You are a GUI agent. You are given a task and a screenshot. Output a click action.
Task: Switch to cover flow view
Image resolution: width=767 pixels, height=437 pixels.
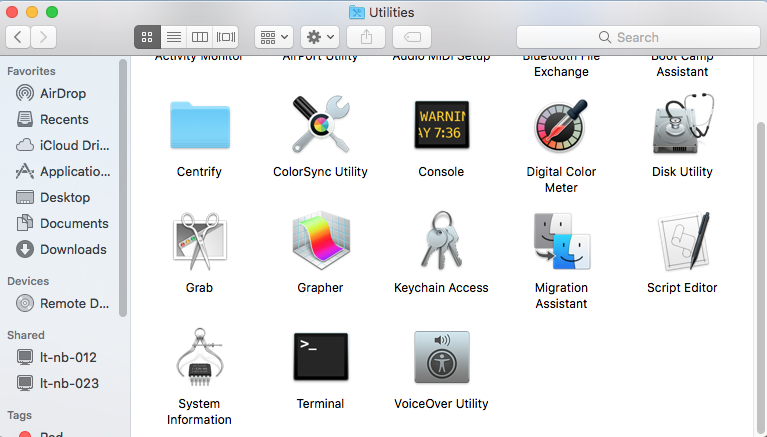[x=226, y=37]
